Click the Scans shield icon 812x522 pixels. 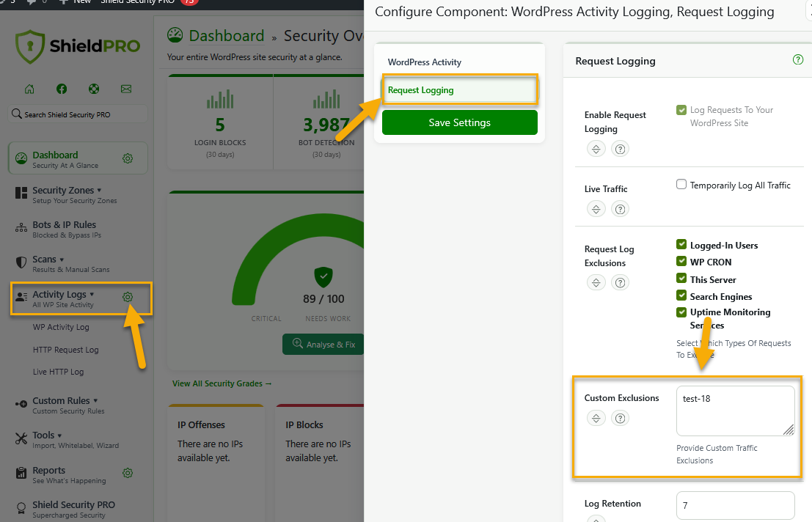(x=21, y=262)
